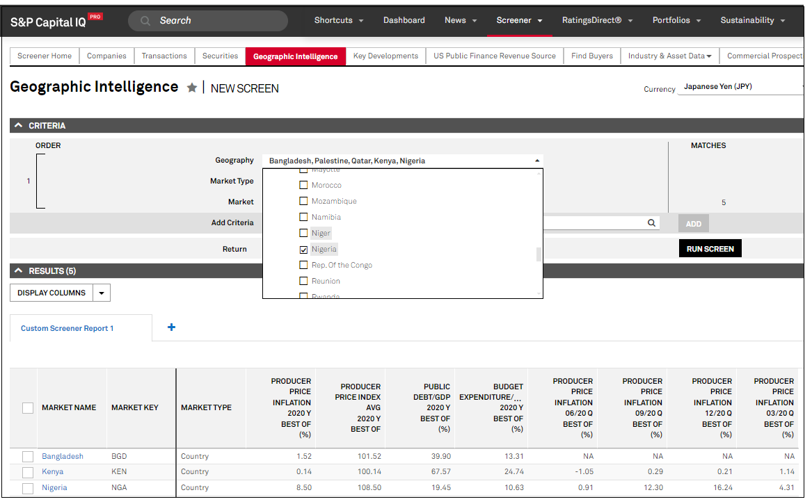Image resolution: width=812 pixels, height=504 pixels.
Task: Click the magnifier icon in Add Criteria field
Action: [651, 223]
